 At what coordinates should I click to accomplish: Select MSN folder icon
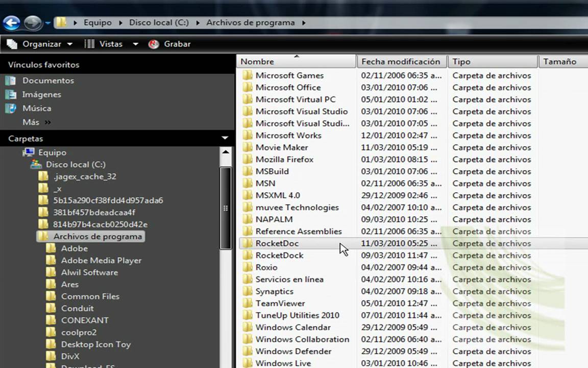(247, 183)
